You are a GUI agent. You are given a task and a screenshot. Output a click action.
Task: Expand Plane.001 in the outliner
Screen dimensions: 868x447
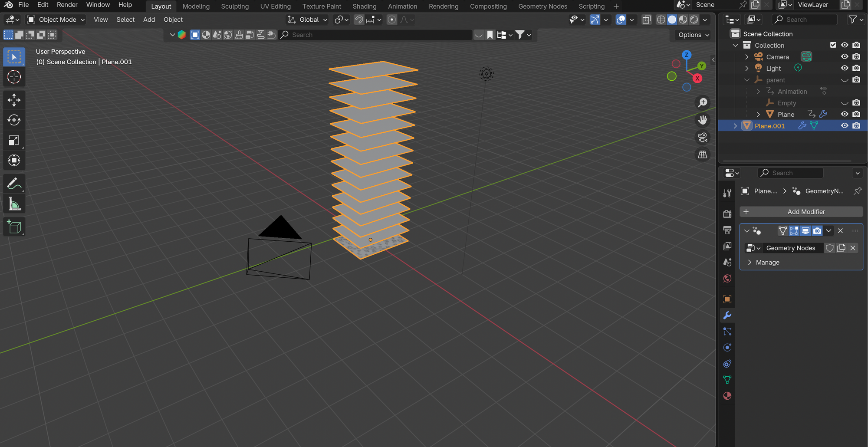pyautogui.click(x=735, y=126)
